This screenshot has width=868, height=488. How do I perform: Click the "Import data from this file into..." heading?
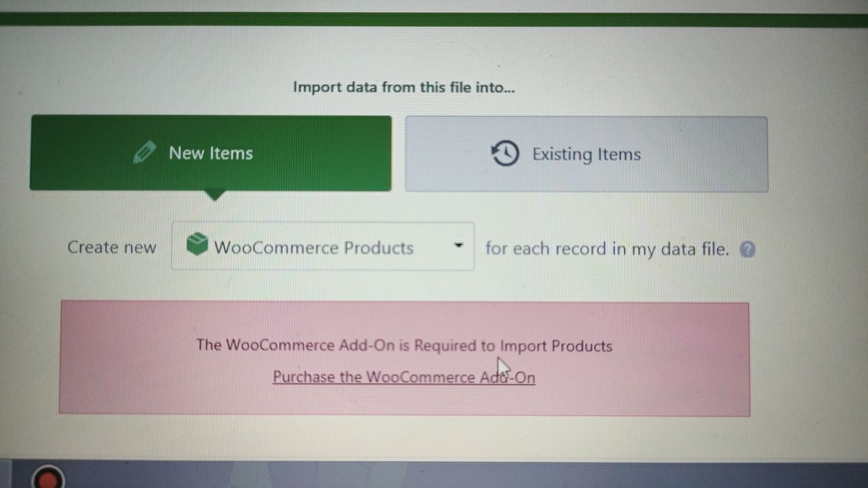click(404, 87)
